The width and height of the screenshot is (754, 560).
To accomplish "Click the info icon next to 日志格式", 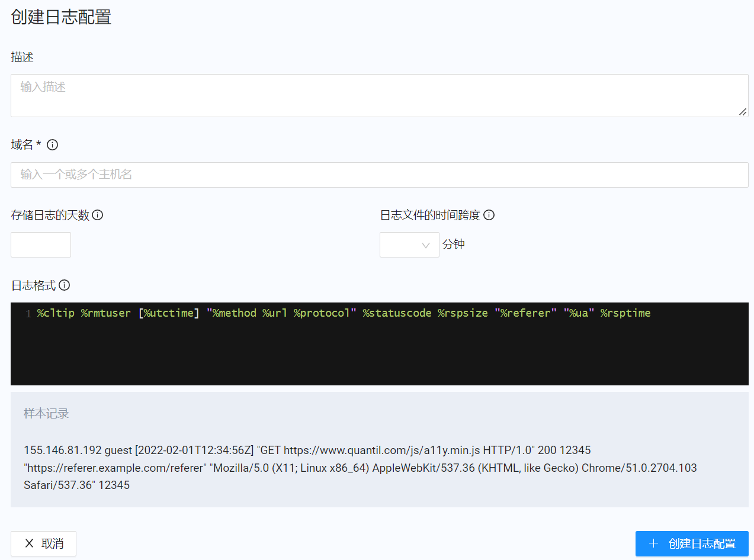I will pyautogui.click(x=65, y=285).
